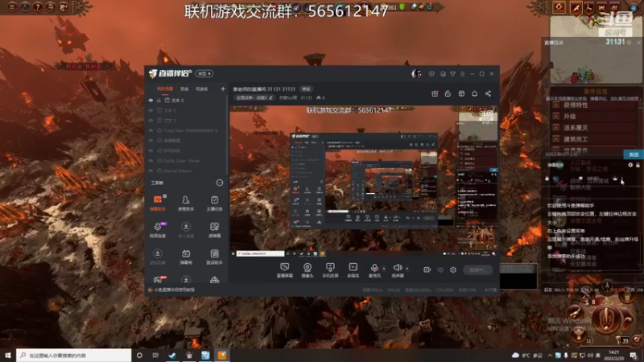The height and width of the screenshot is (362, 644).
Task: Tick the 获得特性 event checkbox in game
Action: pyautogui.click(x=556, y=105)
